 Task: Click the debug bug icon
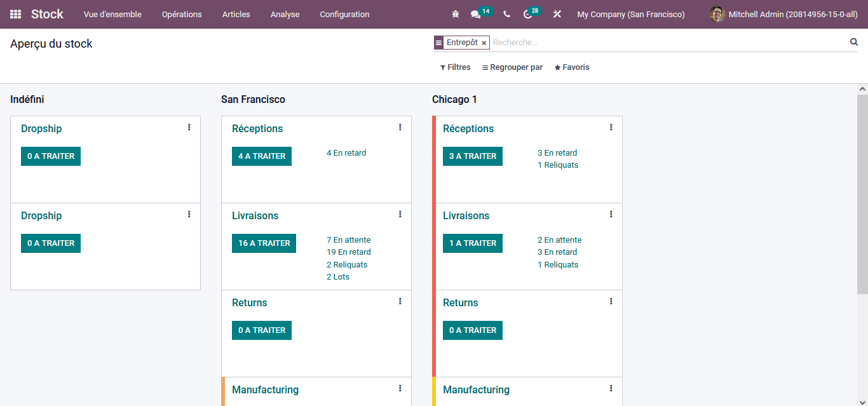point(455,14)
